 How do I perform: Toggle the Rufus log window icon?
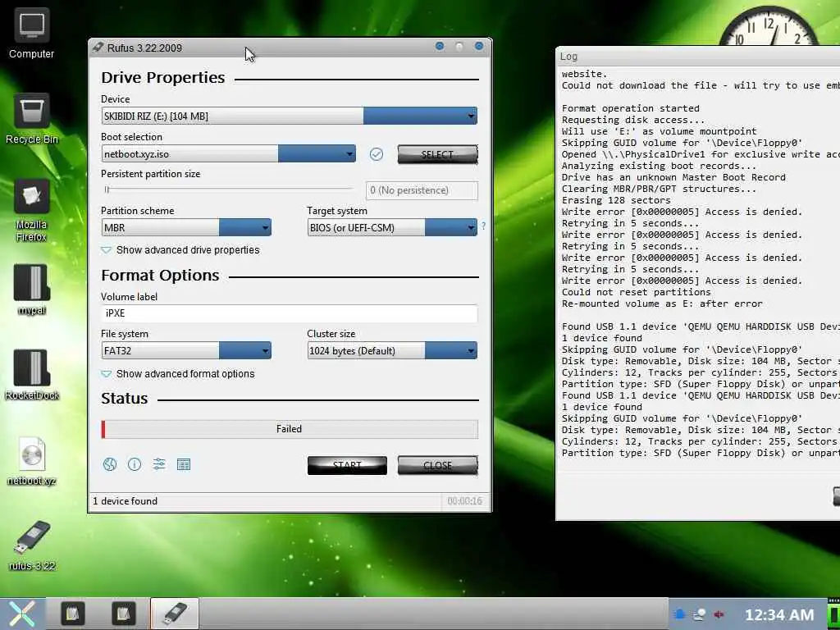(184, 464)
